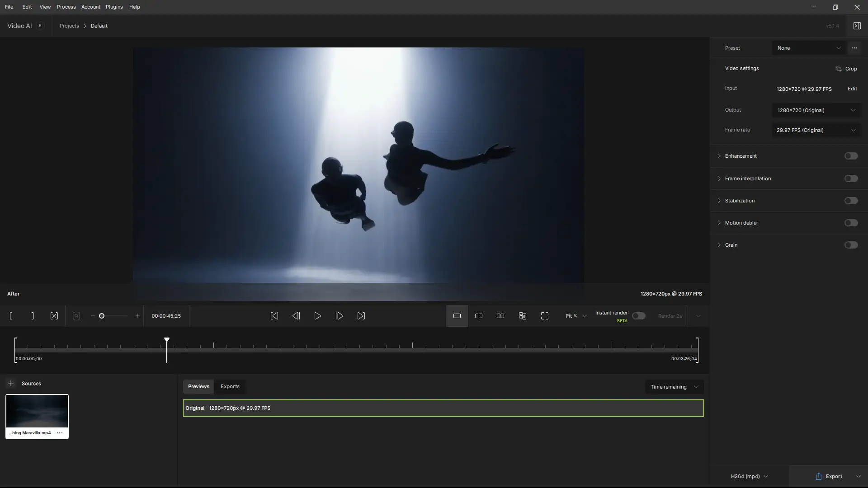Enable the Enhancement toggle

(x=851, y=156)
